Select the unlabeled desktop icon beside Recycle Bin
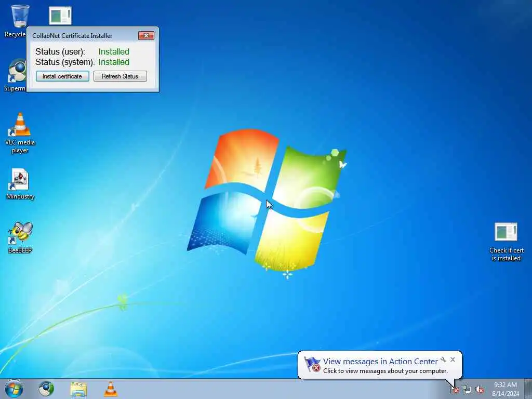Screen dimensions: 532x399 click(x=60, y=16)
